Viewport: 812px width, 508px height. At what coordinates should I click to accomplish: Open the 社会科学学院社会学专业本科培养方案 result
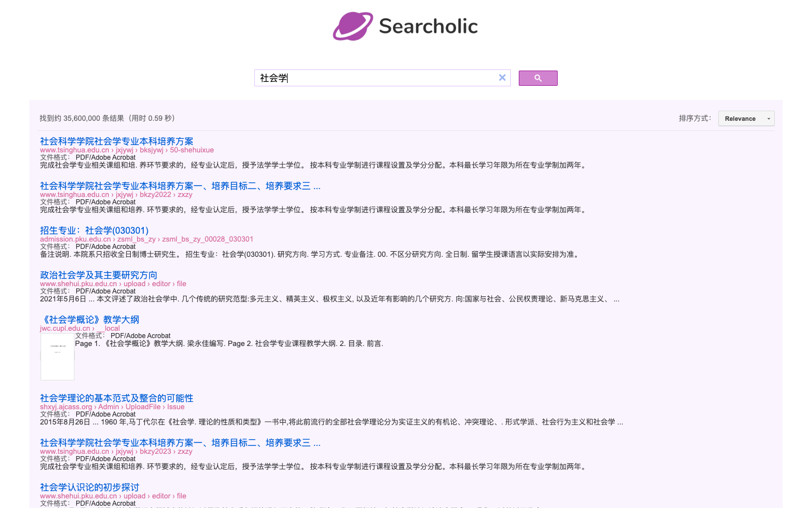[116, 141]
